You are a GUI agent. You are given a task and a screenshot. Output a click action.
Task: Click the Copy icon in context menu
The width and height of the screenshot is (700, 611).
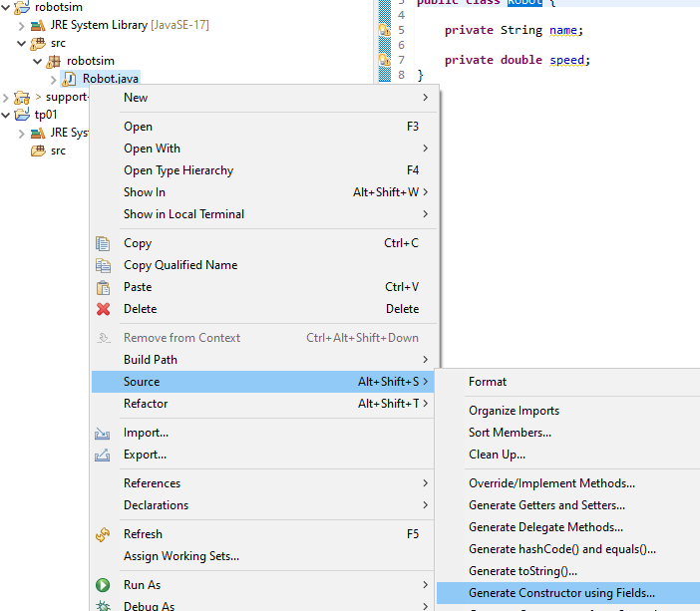point(102,243)
